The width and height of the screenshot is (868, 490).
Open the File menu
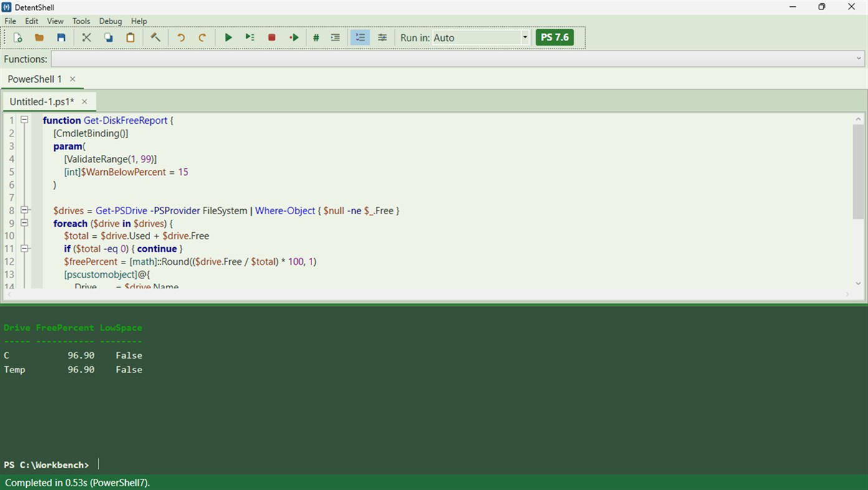[x=11, y=21]
